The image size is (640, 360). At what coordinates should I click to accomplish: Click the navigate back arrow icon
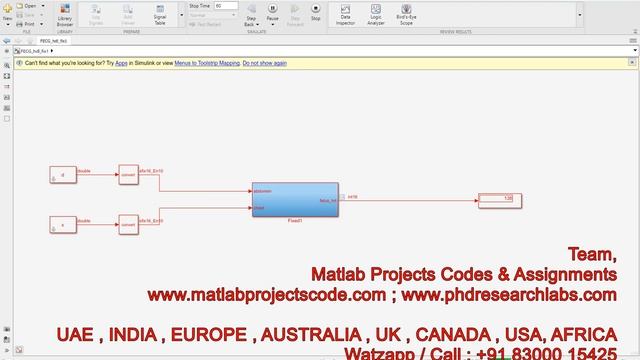7,41
